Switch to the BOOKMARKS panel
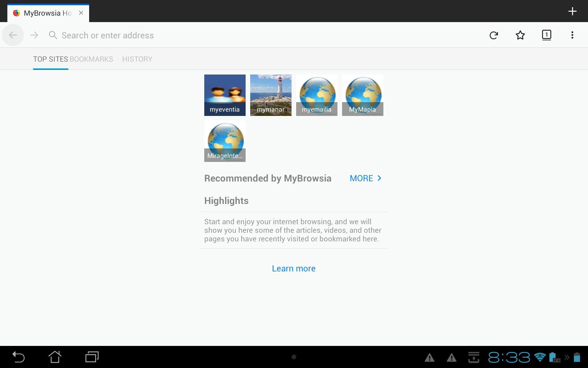 click(x=91, y=59)
